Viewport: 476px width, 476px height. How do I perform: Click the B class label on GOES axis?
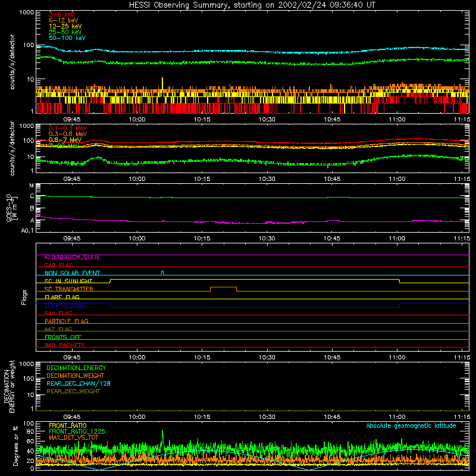pos(32,209)
